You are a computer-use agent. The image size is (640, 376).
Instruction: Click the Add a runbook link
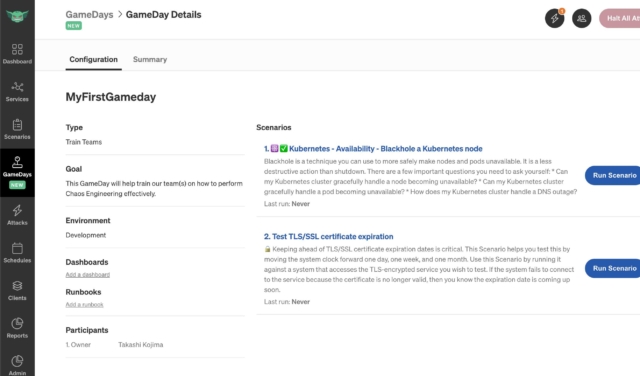(84, 305)
